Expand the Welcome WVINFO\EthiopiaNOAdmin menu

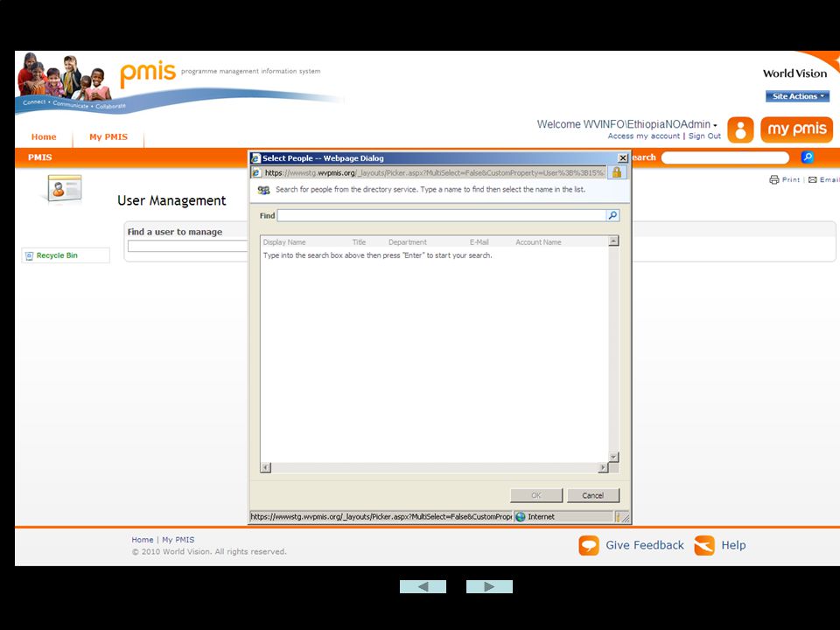click(626, 124)
